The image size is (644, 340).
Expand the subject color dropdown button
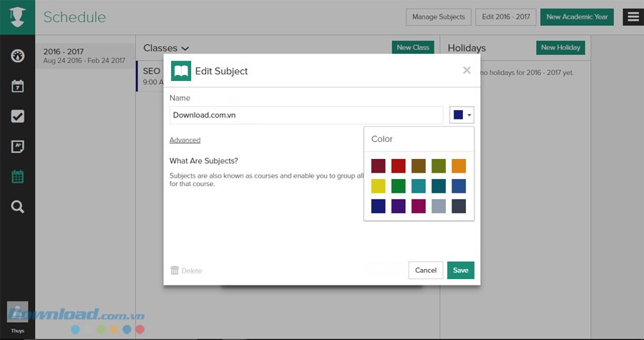[x=462, y=115]
